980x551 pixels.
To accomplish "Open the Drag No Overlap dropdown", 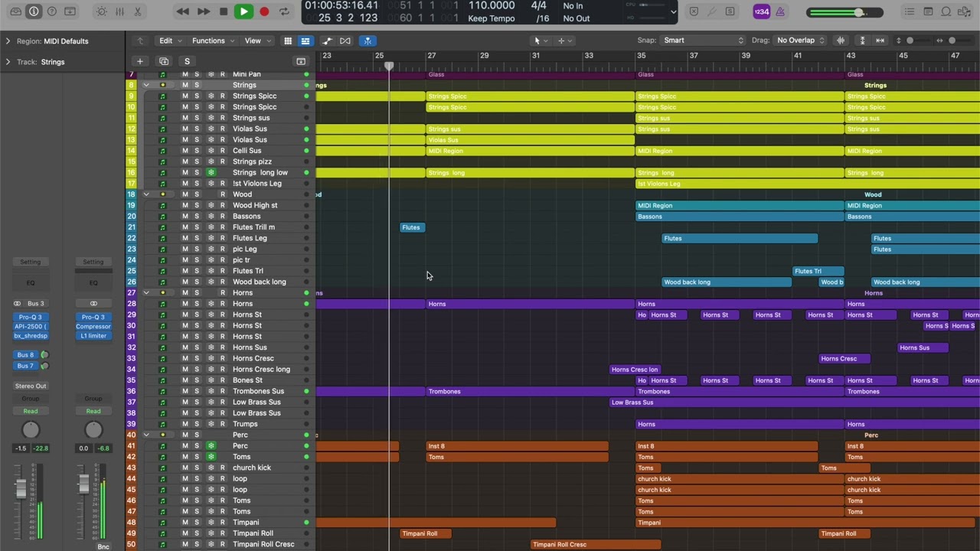I will tap(800, 41).
